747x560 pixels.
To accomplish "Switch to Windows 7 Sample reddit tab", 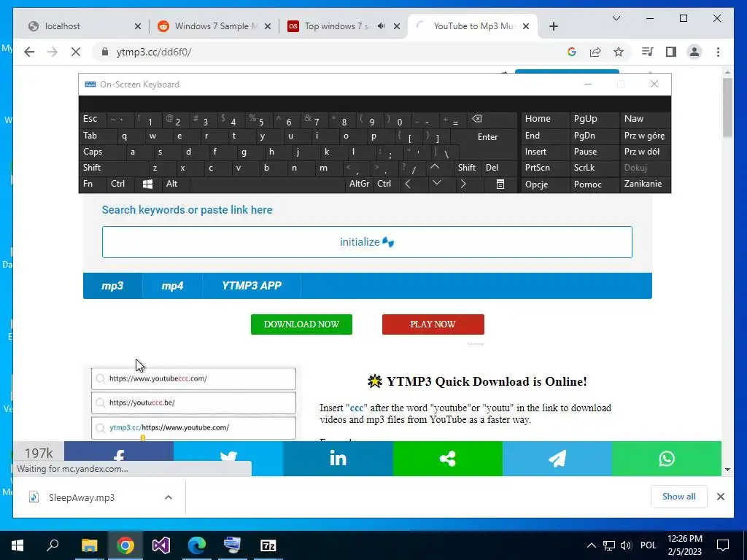I will point(215,26).
